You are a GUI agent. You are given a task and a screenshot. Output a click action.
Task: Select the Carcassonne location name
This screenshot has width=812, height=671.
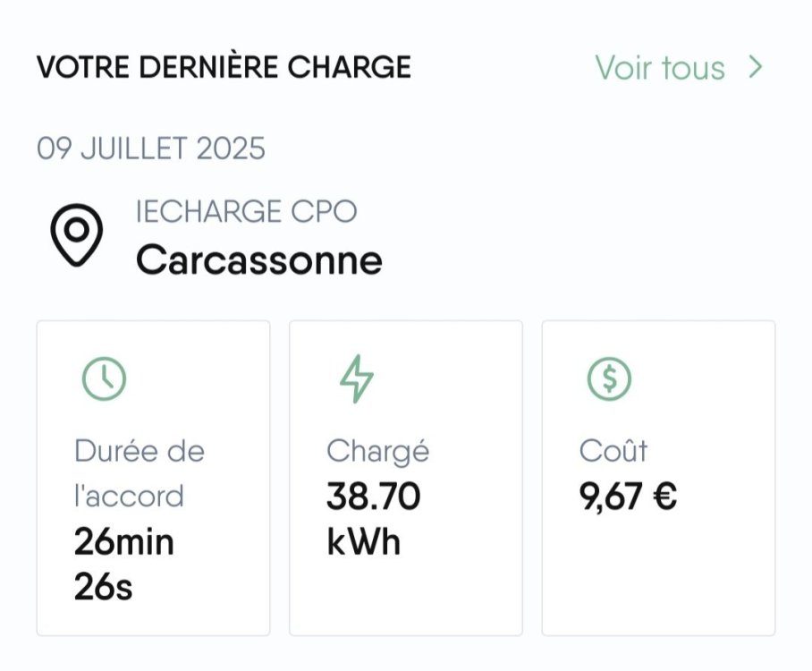[x=259, y=259]
